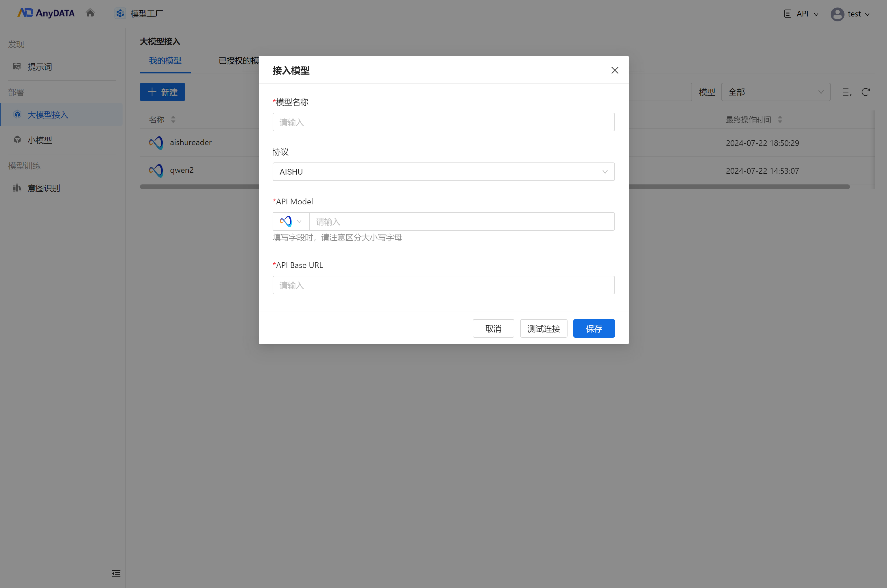This screenshot has height=588, width=887.
Task: Click the 意图识别 chart icon
Action: [x=17, y=188]
